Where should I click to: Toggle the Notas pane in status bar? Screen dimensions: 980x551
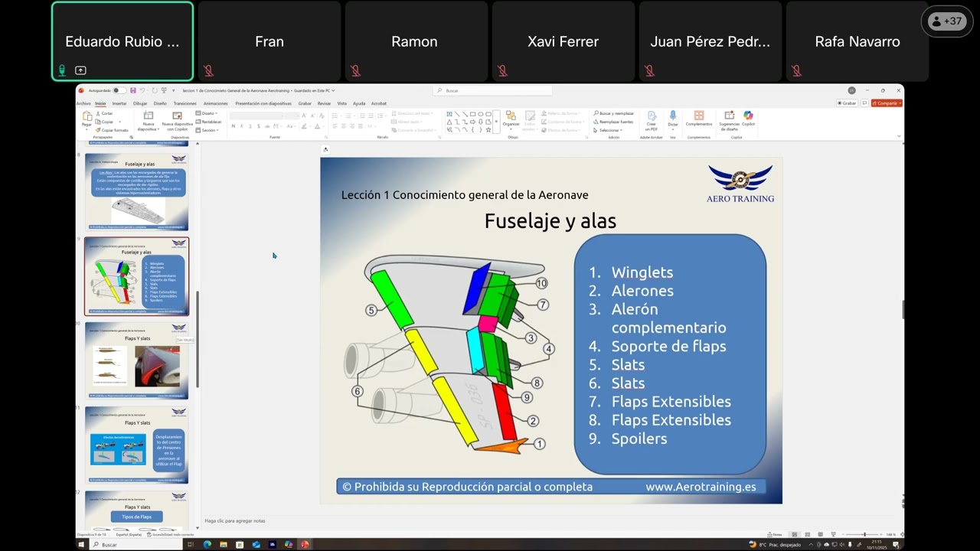[x=775, y=534]
